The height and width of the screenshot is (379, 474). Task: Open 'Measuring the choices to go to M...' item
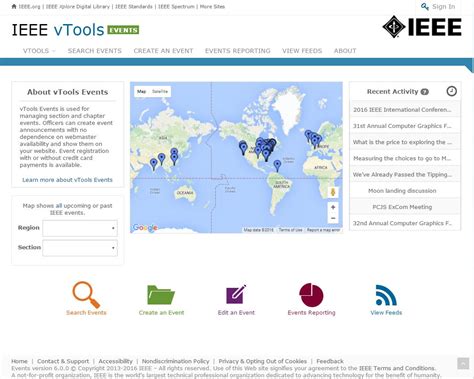405,158
